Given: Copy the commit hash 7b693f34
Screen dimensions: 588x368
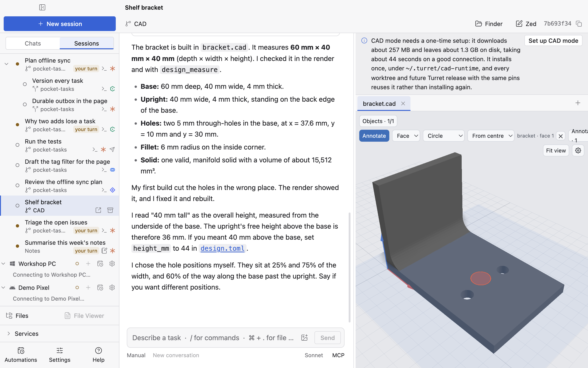Looking at the screenshot, I should tap(579, 24).
